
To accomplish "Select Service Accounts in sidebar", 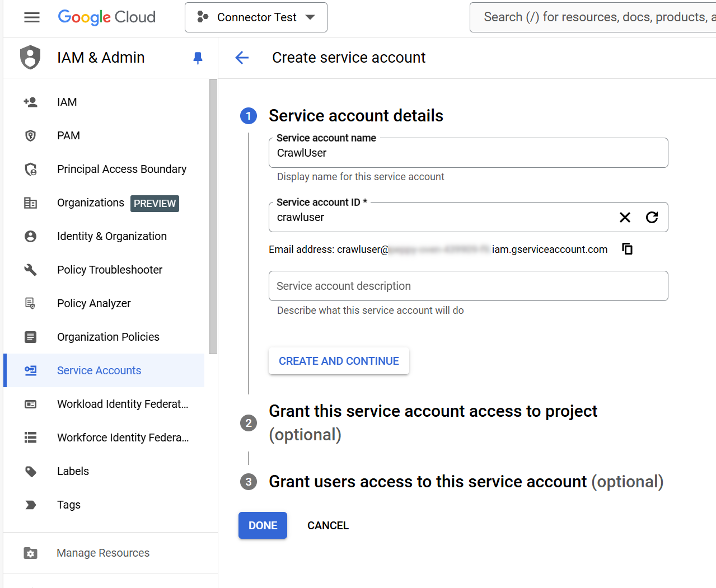I will coord(104,370).
